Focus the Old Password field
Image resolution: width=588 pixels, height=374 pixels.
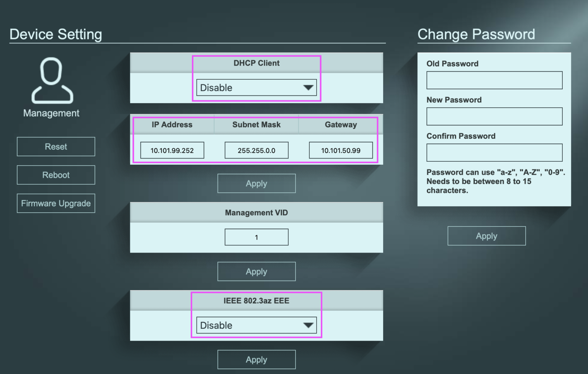(494, 80)
